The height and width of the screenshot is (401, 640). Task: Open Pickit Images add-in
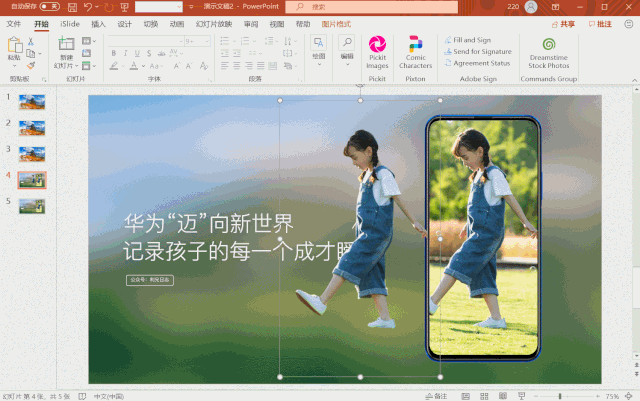click(377, 53)
